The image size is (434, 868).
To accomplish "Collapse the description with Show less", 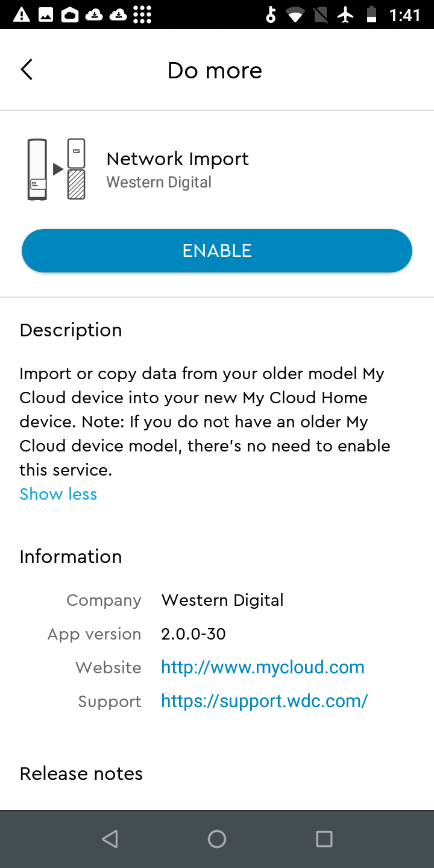I will click(58, 494).
